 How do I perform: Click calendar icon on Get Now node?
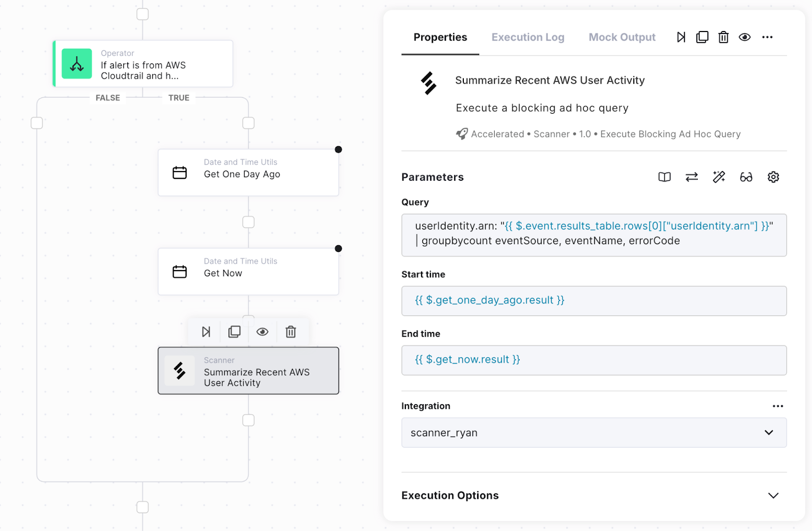[180, 272]
